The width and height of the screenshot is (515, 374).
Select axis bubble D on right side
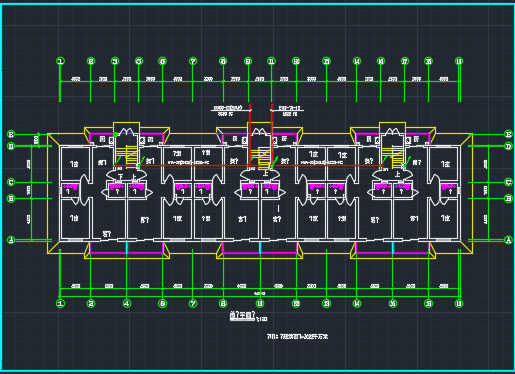pos(508,146)
